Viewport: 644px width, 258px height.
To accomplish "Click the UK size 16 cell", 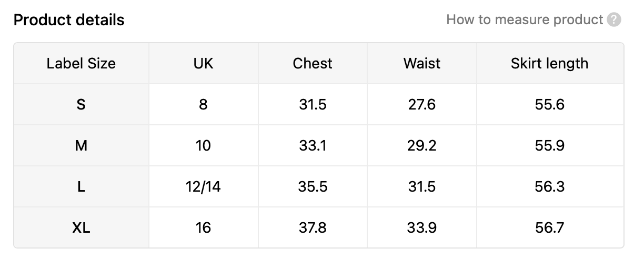I will click(x=204, y=227).
